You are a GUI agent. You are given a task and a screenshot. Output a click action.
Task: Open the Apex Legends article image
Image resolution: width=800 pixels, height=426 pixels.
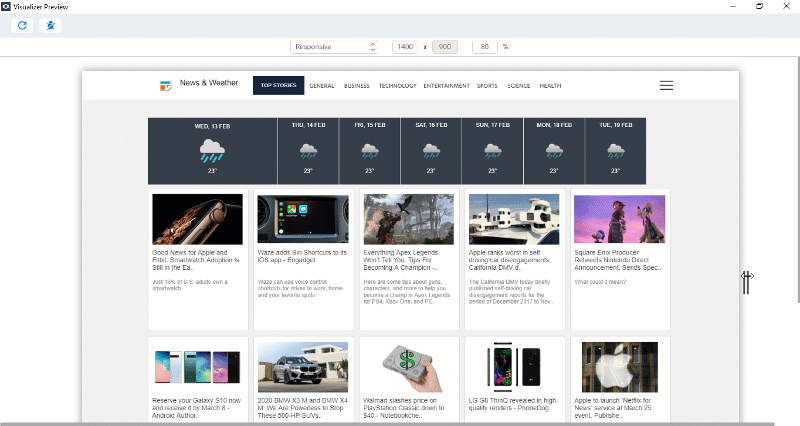(409, 219)
